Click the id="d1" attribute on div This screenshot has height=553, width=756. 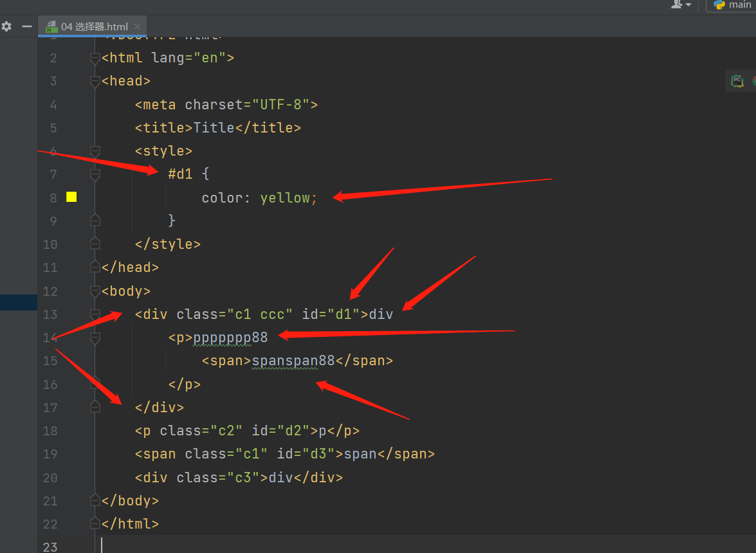(331, 314)
